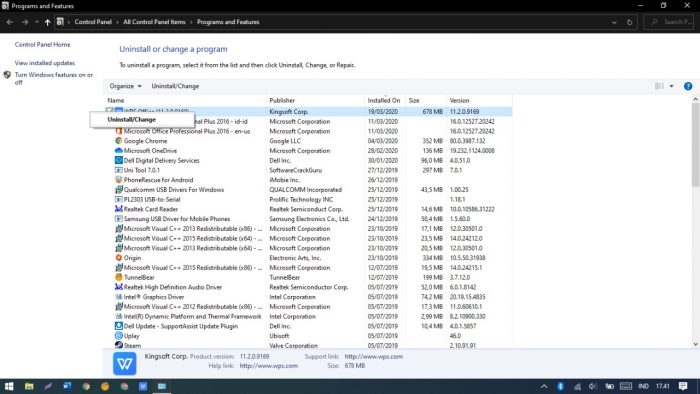Image resolution: width=700 pixels, height=394 pixels.
Task: Click the scrollbar up arrow
Action: 695,100
